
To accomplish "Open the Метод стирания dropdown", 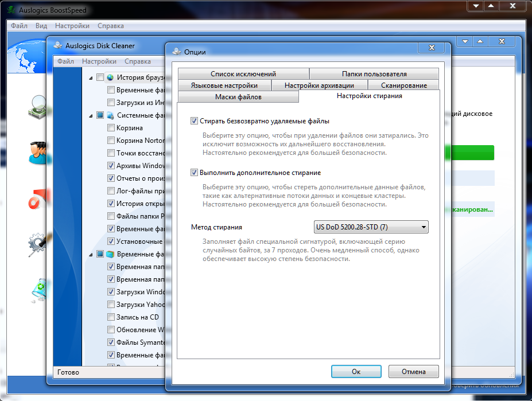I will click(371, 227).
